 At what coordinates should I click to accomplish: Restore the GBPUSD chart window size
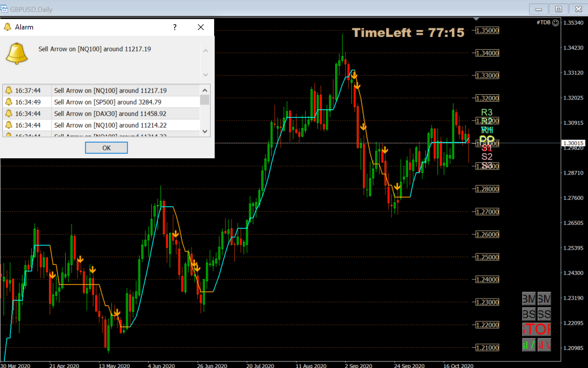[559, 9]
